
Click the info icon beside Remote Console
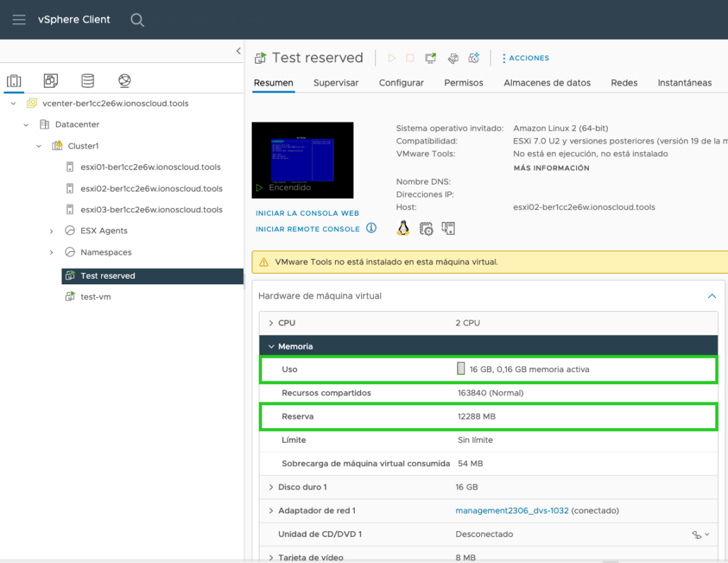click(372, 228)
